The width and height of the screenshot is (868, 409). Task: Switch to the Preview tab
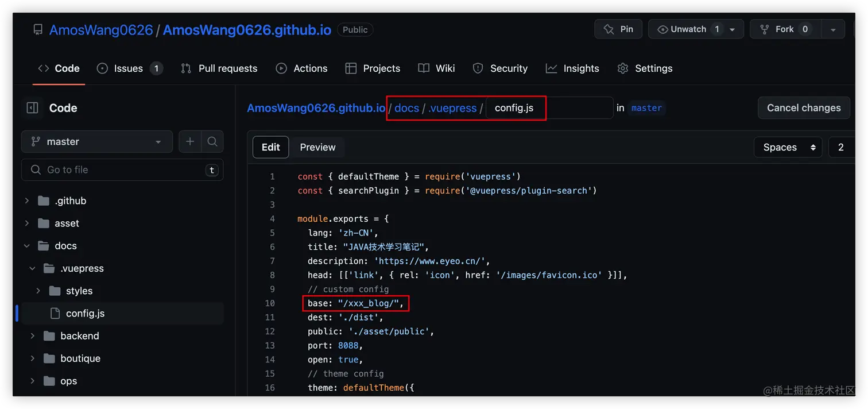(x=317, y=147)
